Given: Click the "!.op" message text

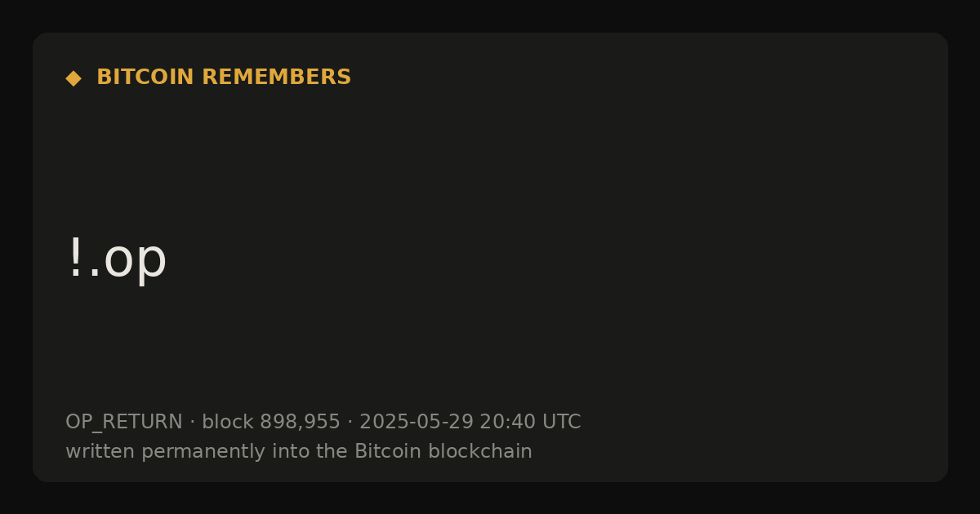Looking at the screenshot, I should click(117, 259).
